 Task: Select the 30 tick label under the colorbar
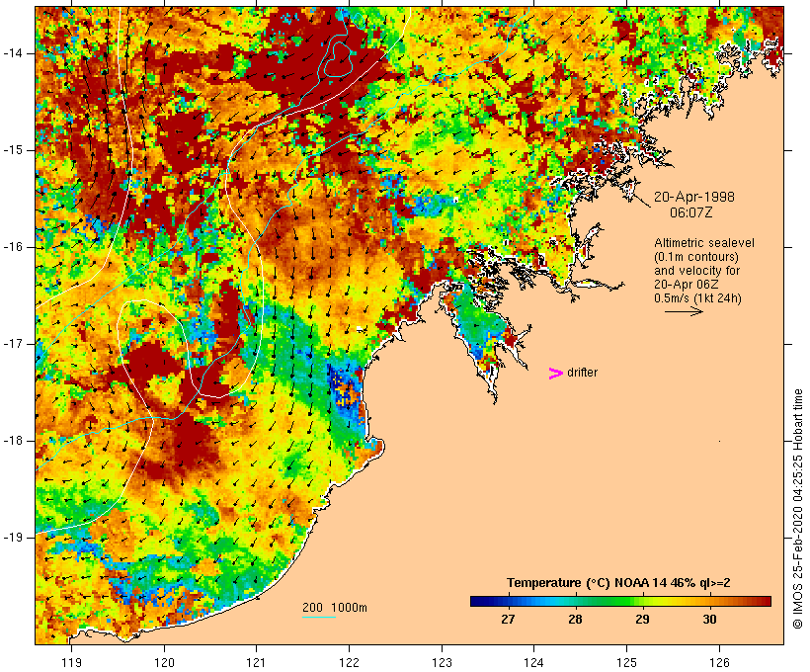[x=709, y=620]
